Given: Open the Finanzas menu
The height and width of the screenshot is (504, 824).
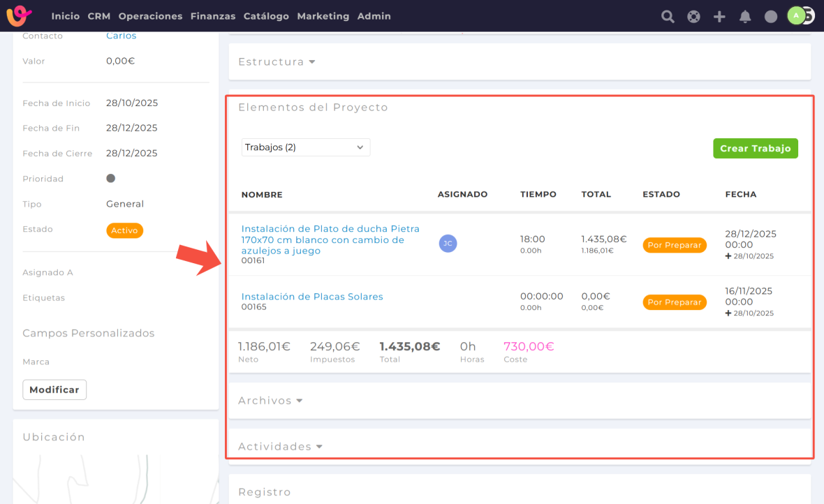Looking at the screenshot, I should coord(213,16).
